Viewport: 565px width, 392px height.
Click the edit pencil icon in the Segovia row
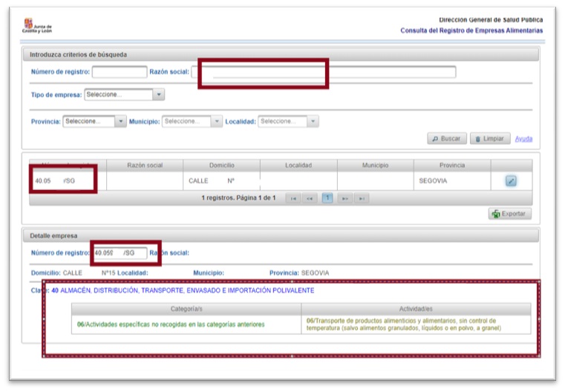tap(511, 180)
